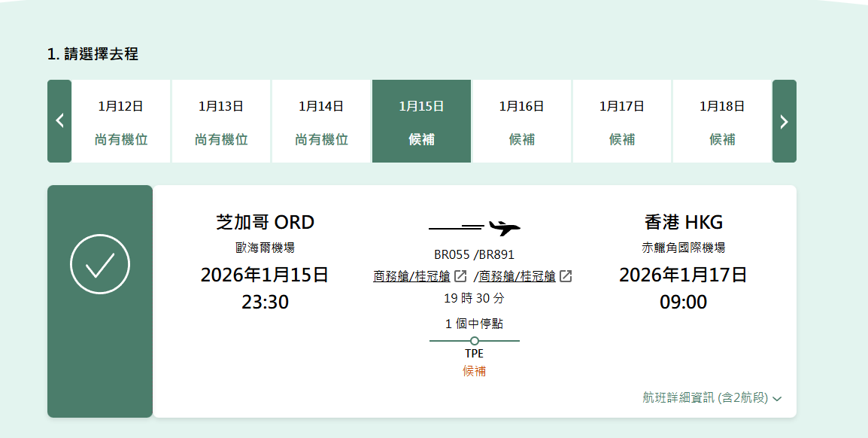This screenshot has height=438, width=868.
Task: Expand 航班詳細資訊 (含2航段) section
Action: (712, 398)
